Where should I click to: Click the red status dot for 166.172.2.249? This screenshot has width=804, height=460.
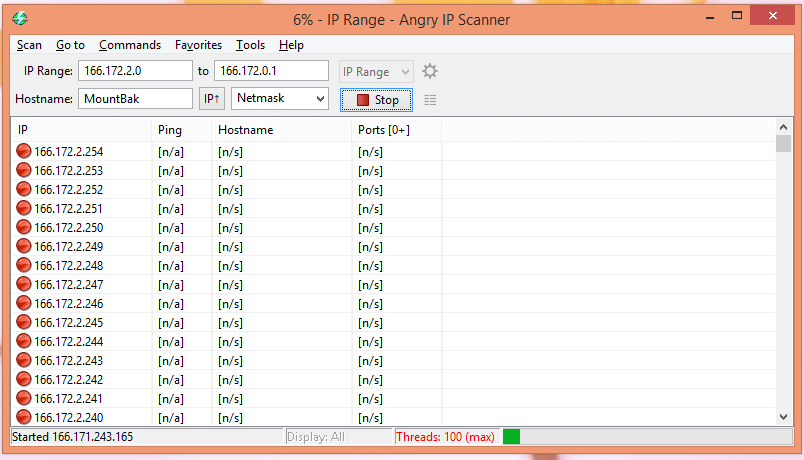point(24,246)
